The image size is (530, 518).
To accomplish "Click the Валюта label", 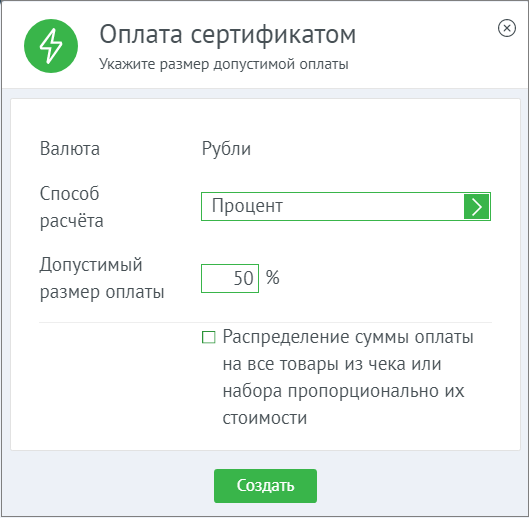I will 70,149.
